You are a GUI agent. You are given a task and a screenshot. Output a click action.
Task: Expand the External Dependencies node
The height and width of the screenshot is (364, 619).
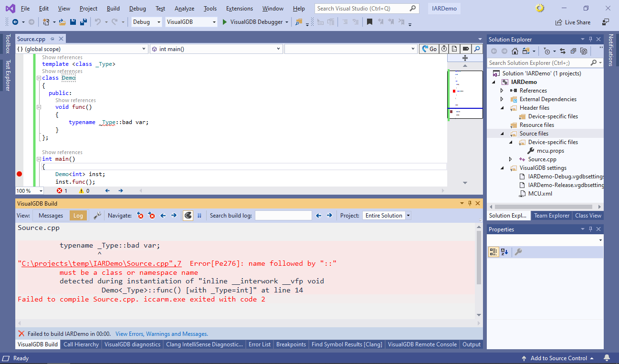pos(502,99)
